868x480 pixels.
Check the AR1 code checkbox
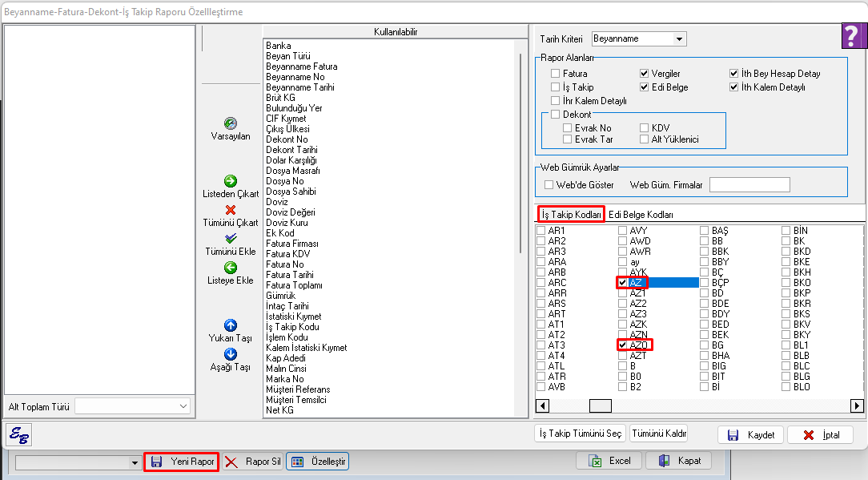point(540,231)
